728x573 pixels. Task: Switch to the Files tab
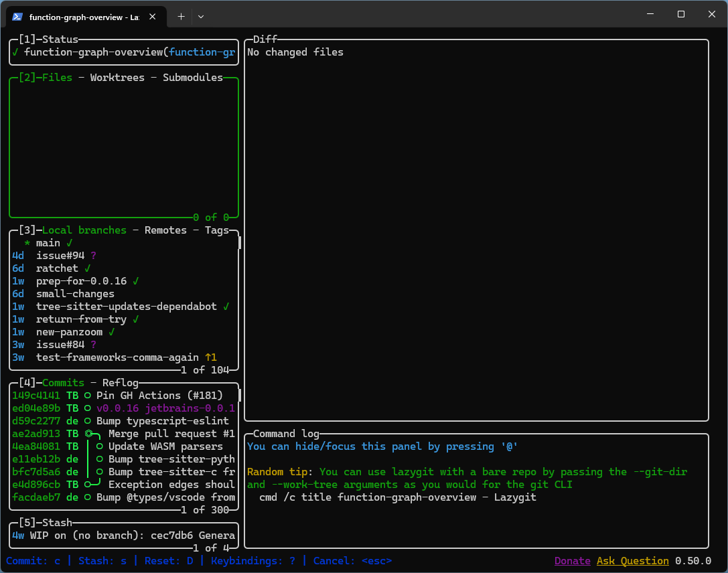pos(57,78)
